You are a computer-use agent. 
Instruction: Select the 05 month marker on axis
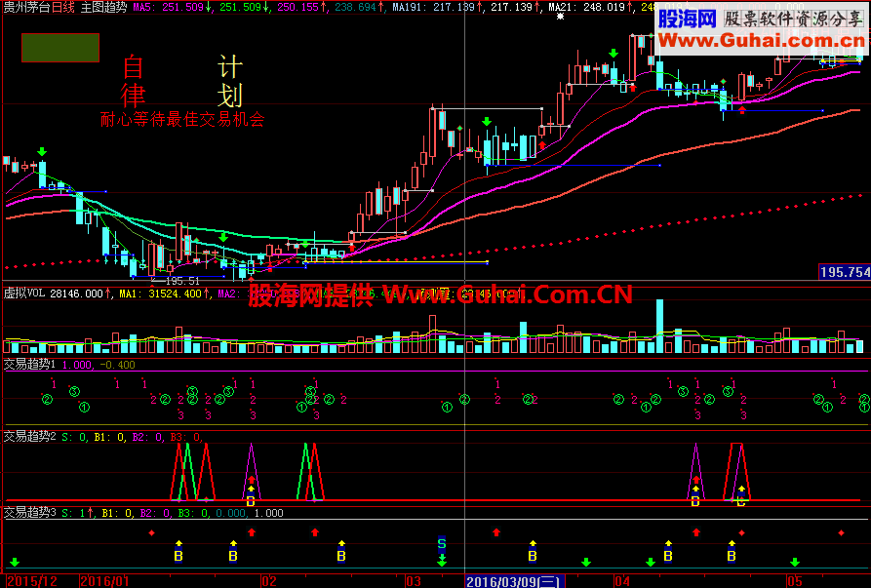pyautogui.click(x=795, y=581)
